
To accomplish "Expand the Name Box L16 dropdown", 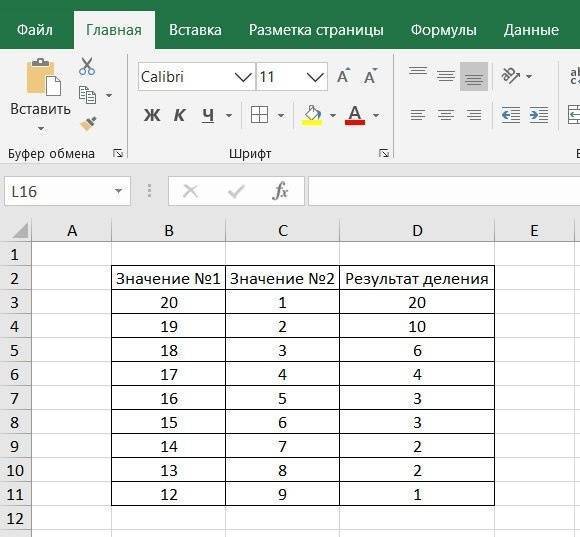I will (118, 191).
